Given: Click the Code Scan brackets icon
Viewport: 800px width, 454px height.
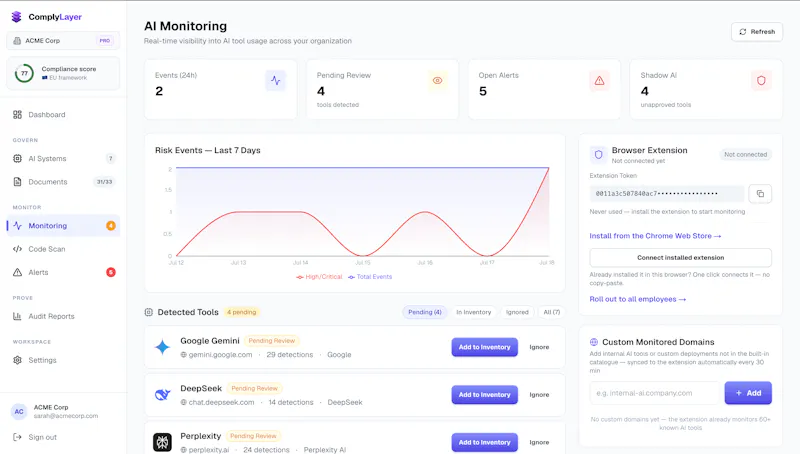Looking at the screenshot, I should click(x=17, y=249).
